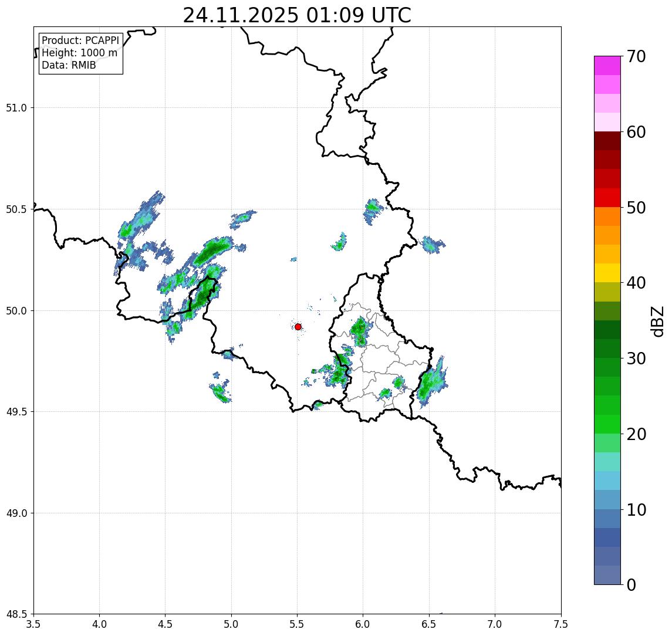Click the colorbar label 50
The width and height of the screenshot is (672, 636).
pos(636,208)
